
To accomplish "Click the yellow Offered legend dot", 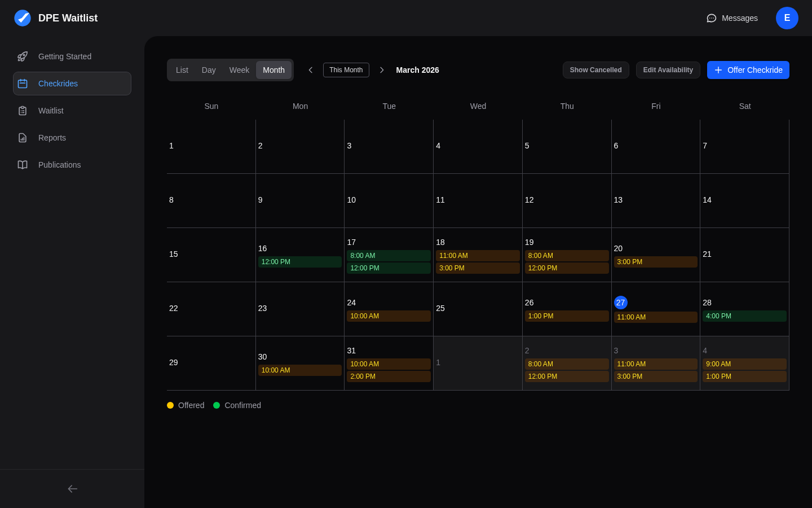I will pyautogui.click(x=170, y=405).
